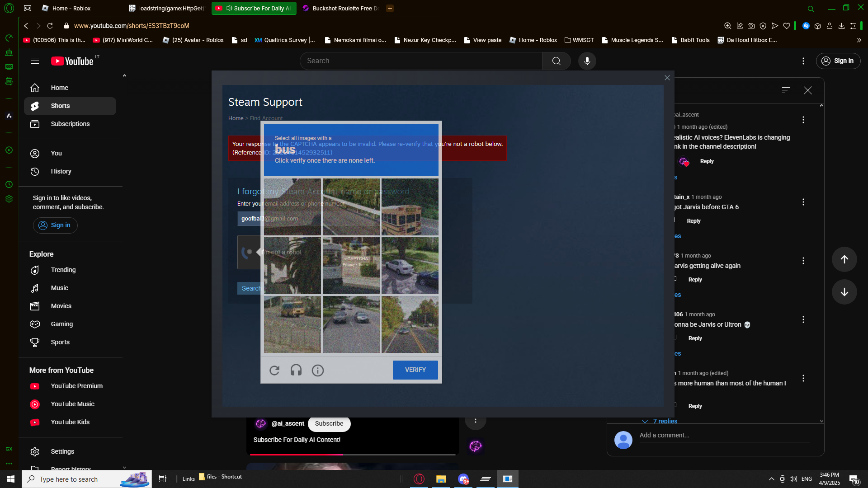
Task: Click the Add a comment field
Action: 724,436
